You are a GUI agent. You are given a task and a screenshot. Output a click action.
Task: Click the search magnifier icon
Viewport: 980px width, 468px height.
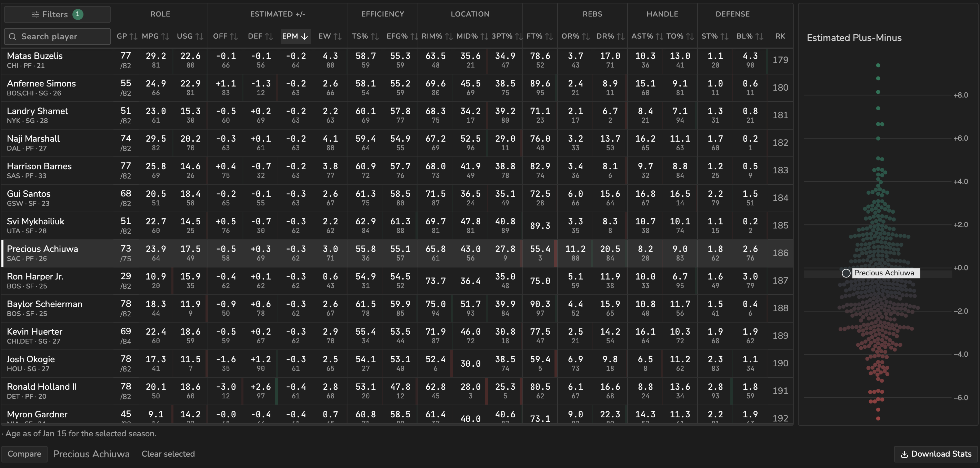point(12,37)
